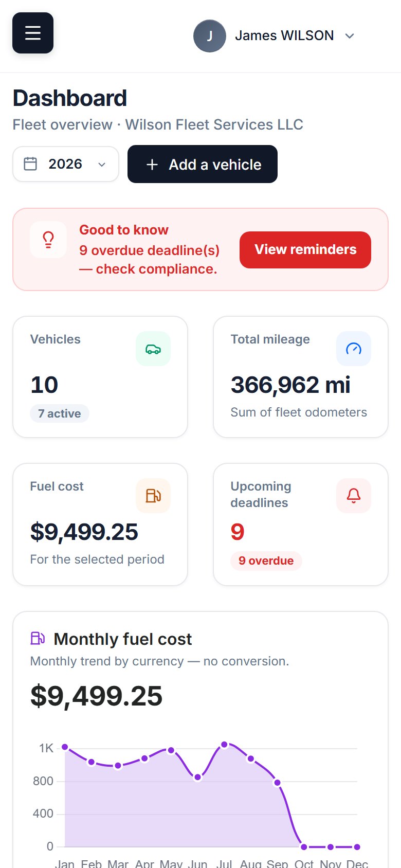Click the speedometer icon on Total mileage card

[354, 349]
